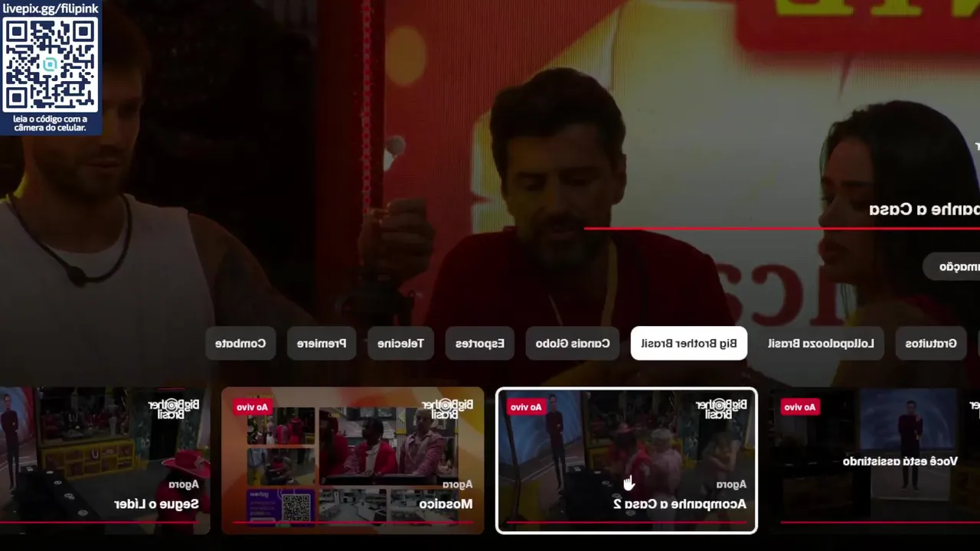Open the Esportes category
This screenshot has width=980, height=551.
pos(480,344)
